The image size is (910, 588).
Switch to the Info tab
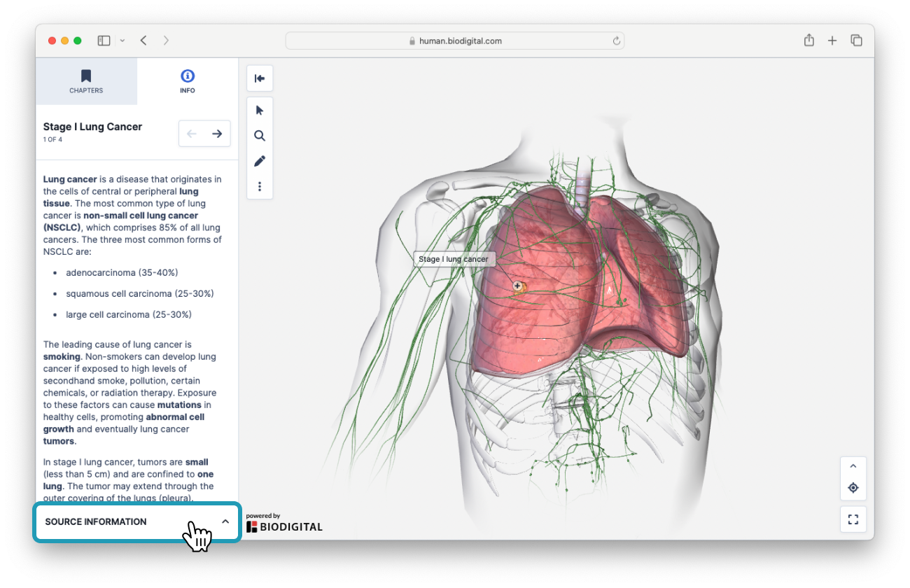coord(187,81)
